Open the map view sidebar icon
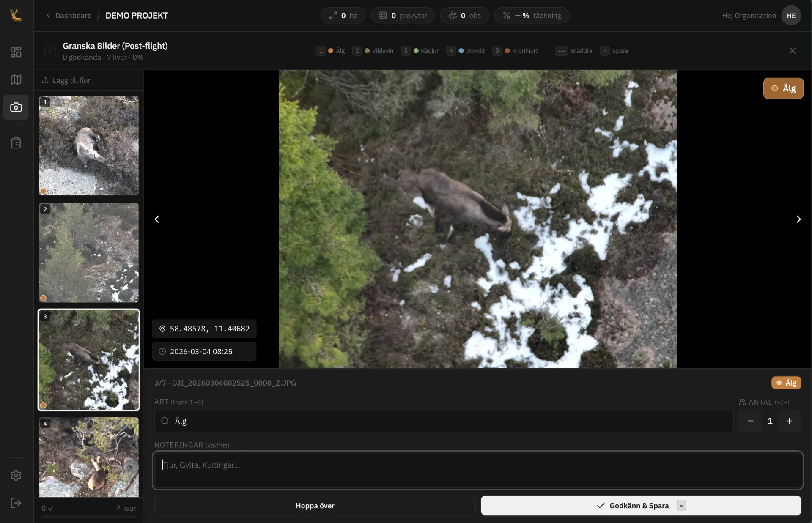The width and height of the screenshot is (812, 523). pyautogui.click(x=16, y=79)
